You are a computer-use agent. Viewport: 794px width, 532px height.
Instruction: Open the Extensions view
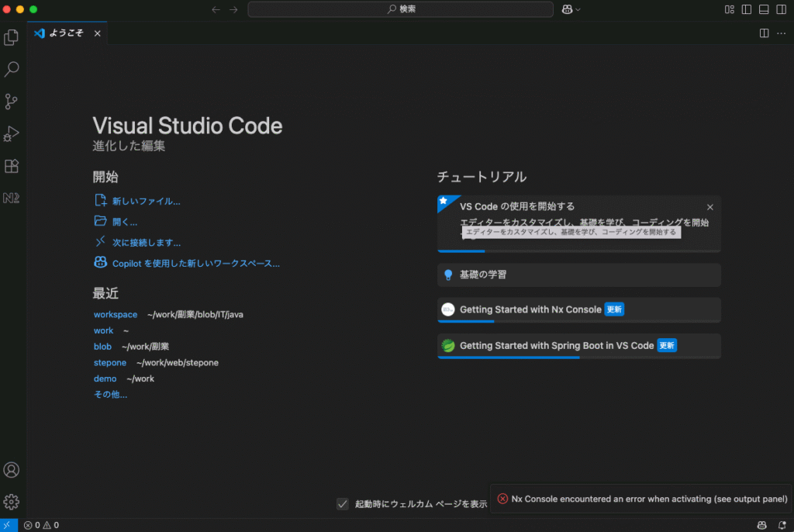point(11,166)
